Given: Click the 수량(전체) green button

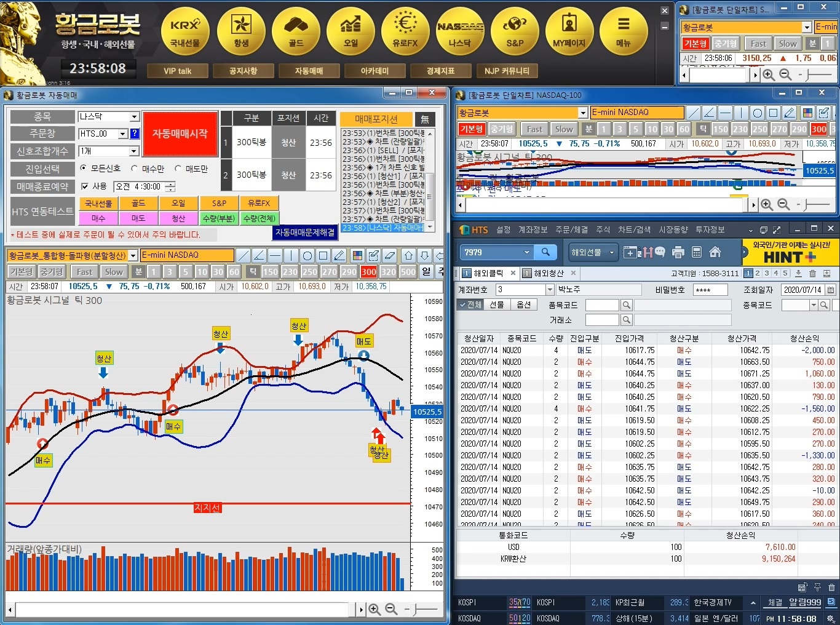Looking at the screenshot, I should coord(260,218).
